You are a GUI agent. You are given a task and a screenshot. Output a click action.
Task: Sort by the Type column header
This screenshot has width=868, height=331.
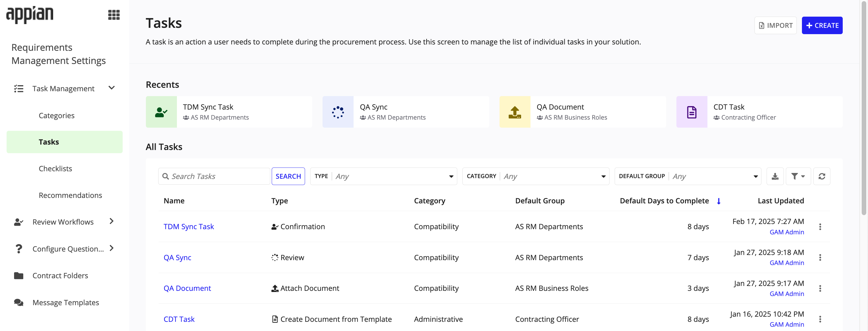tap(279, 201)
